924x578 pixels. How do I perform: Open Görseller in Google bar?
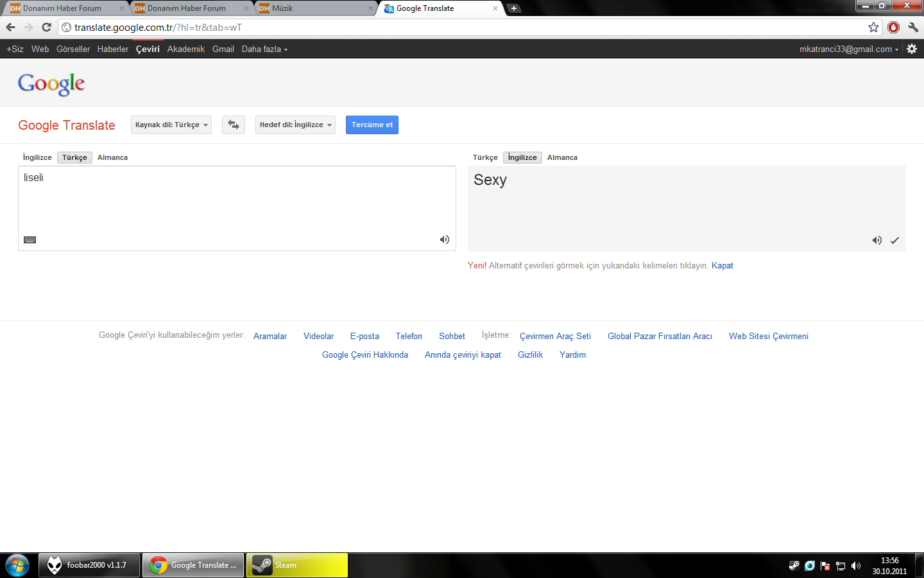point(73,49)
